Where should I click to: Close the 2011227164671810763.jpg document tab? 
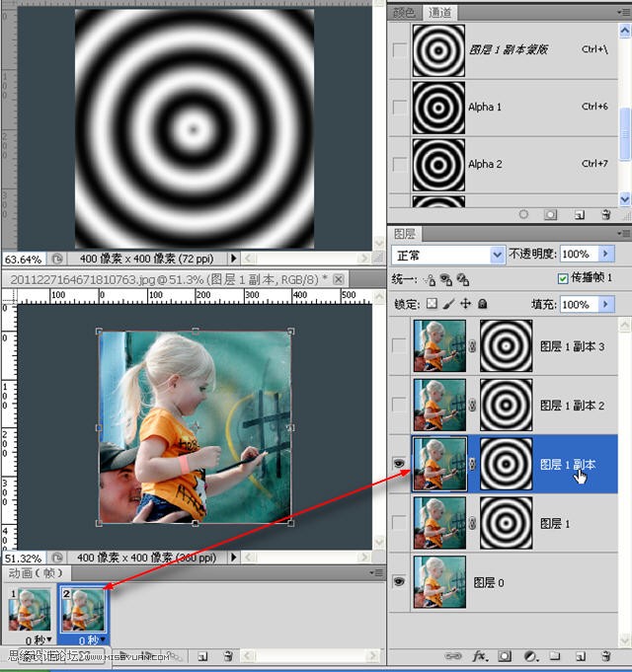339,280
